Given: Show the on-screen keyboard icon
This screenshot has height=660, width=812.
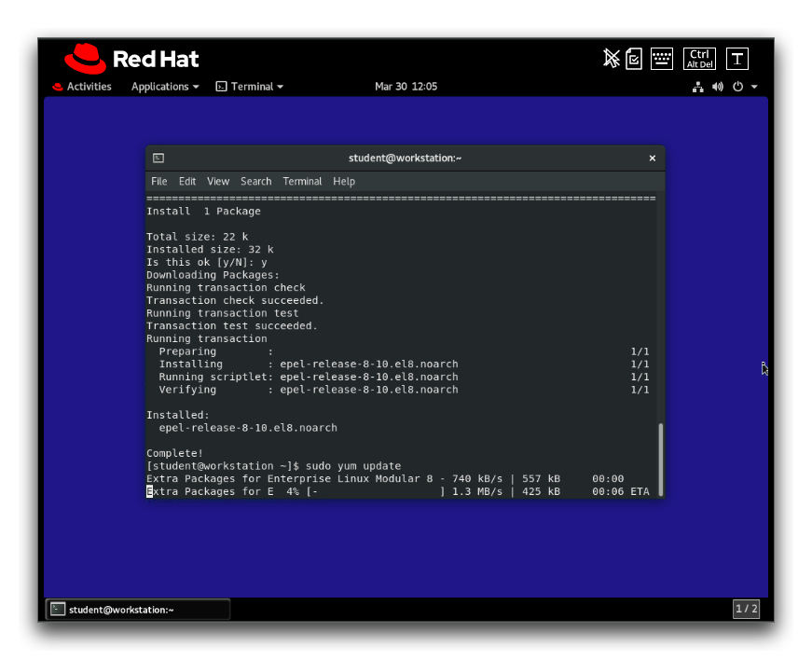Looking at the screenshot, I should click(x=662, y=59).
